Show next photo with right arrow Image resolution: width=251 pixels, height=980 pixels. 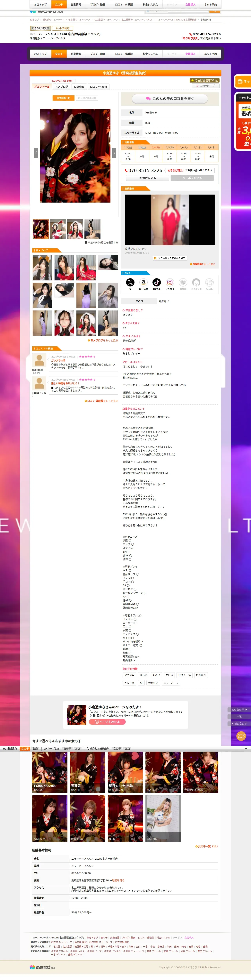pos(114,153)
